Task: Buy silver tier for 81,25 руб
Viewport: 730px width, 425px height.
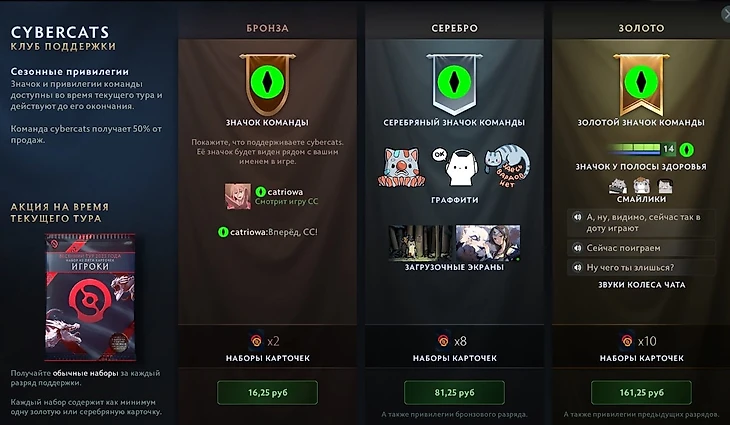Action: (x=454, y=393)
